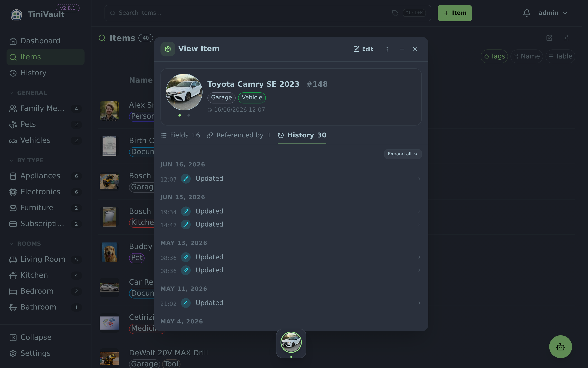The image size is (588, 368).
Task: Select Items in the sidebar
Action: pos(46,57)
